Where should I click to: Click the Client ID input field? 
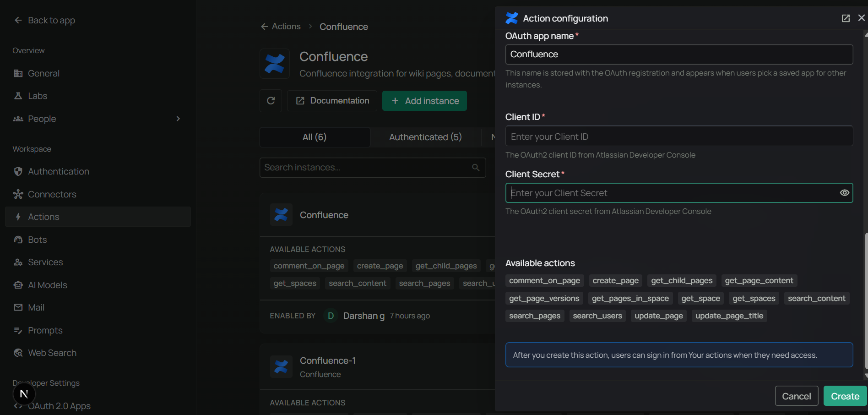click(x=679, y=136)
